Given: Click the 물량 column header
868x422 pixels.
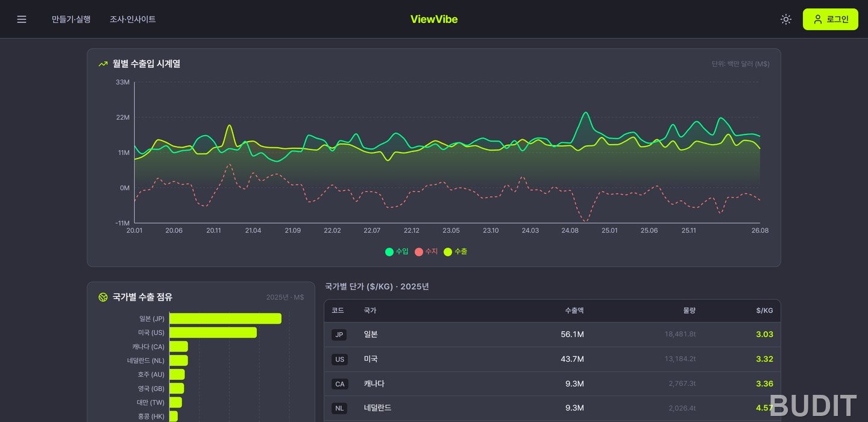Looking at the screenshot, I should [x=689, y=310].
